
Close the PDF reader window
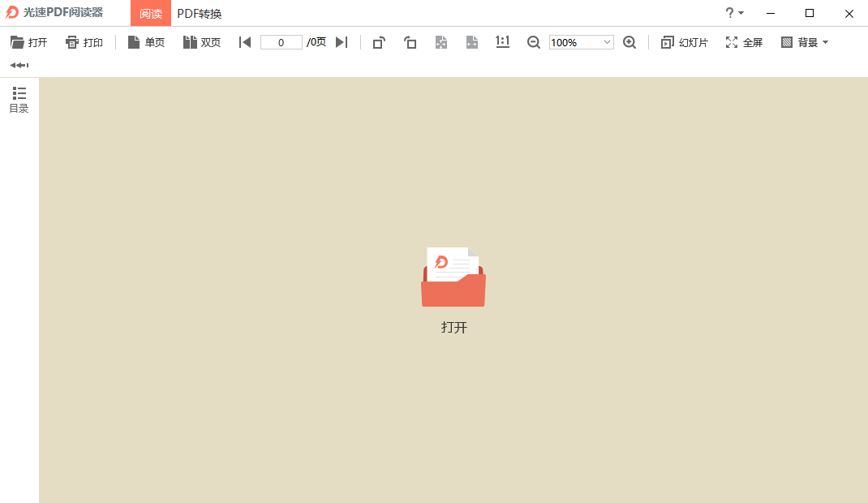coord(849,13)
